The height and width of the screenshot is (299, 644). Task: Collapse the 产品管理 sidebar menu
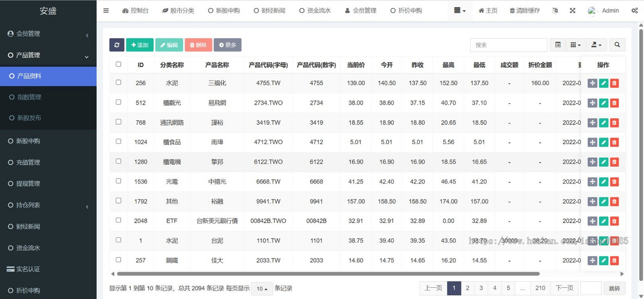(x=48, y=55)
